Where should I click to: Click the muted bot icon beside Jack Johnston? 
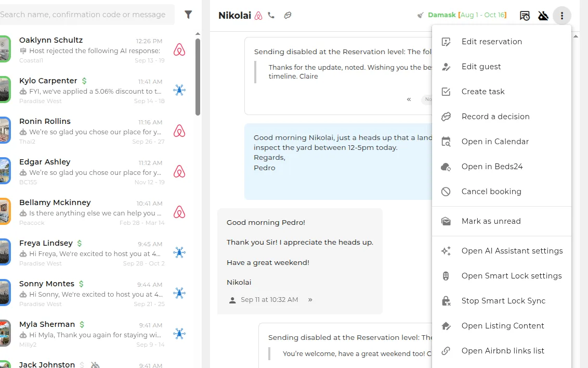[95, 365]
